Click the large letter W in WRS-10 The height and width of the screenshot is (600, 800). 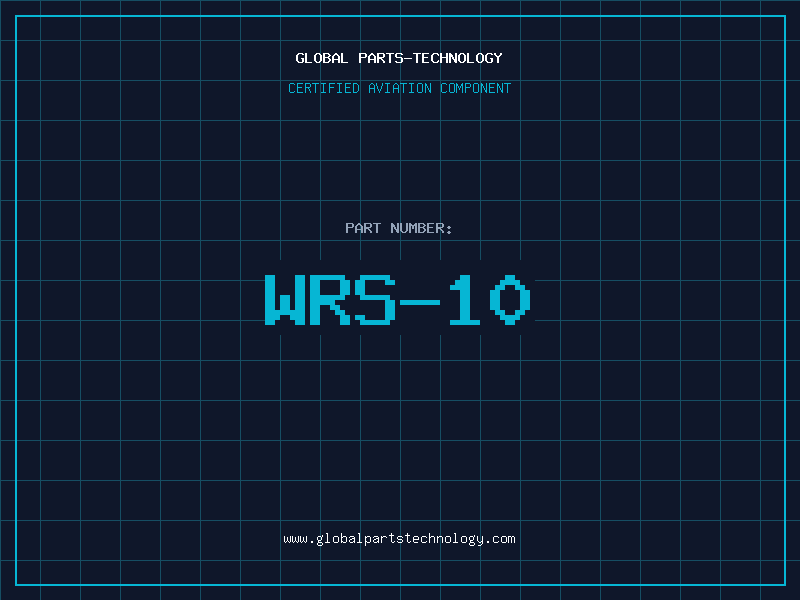point(285,300)
